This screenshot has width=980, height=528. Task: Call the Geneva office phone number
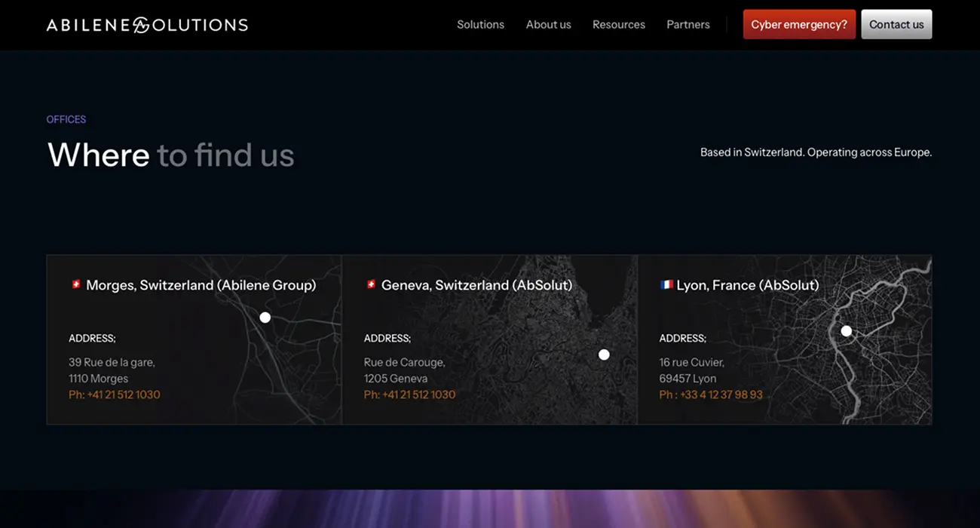click(410, 394)
